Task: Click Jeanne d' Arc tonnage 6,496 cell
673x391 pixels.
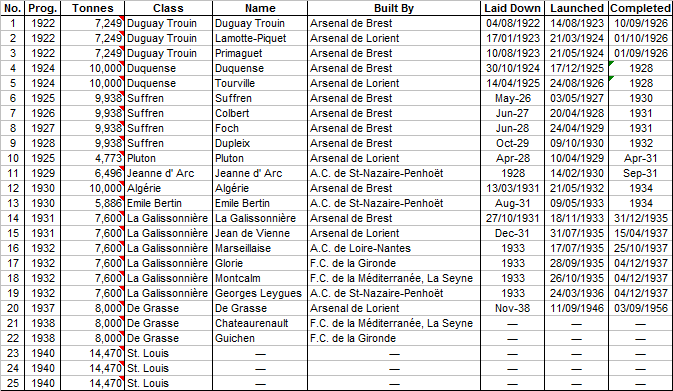Action: [93, 173]
